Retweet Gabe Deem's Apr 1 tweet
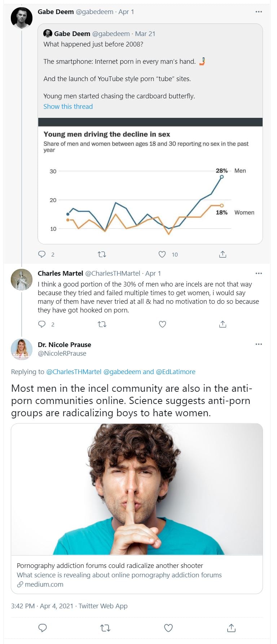Image resolution: width=277 pixels, height=644 pixels. [x=102, y=254]
